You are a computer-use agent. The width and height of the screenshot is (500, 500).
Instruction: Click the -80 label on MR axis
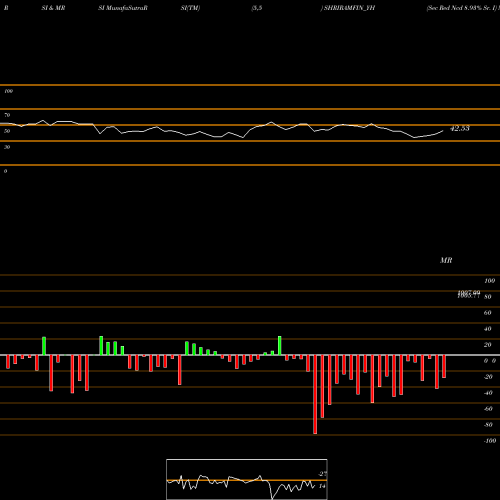(x=488, y=425)
